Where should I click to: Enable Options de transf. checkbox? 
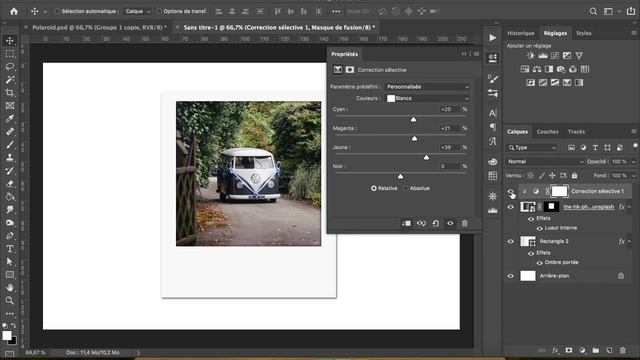point(159,11)
